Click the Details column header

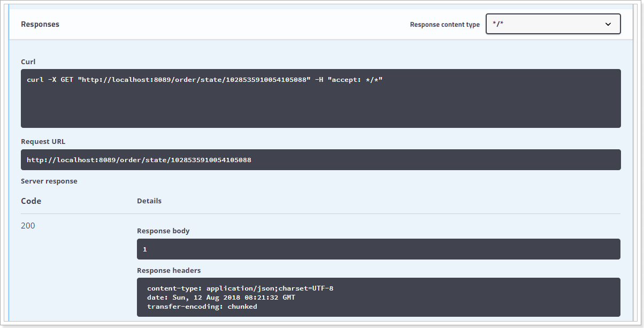click(x=149, y=201)
